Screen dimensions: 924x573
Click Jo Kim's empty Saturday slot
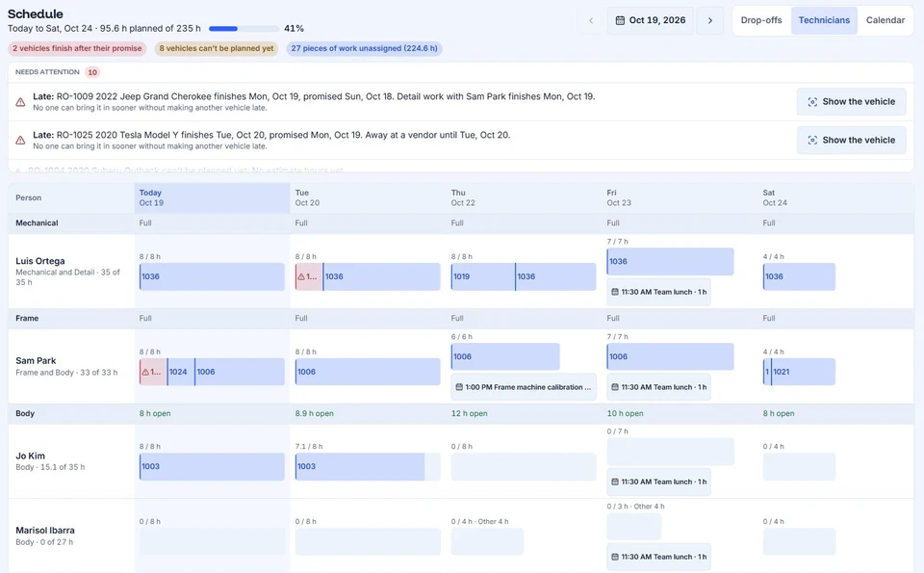coord(799,466)
